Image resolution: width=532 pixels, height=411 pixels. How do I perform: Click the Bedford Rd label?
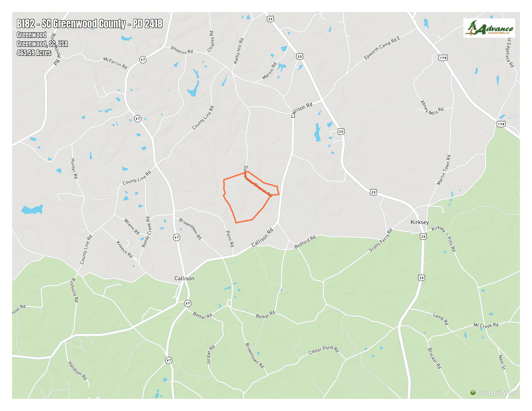coord(305,242)
